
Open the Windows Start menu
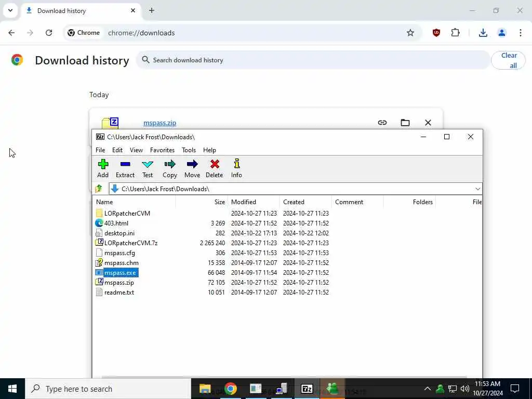(x=12, y=389)
